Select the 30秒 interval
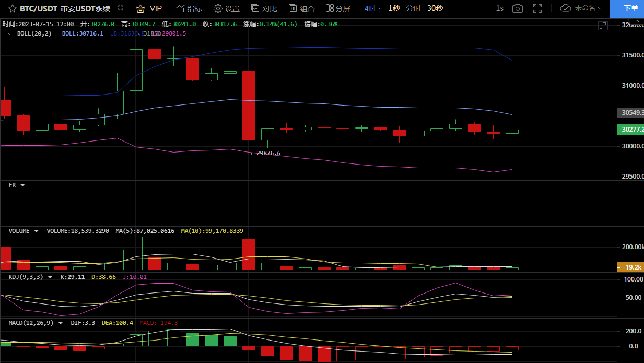This screenshot has width=644, height=363. (435, 8)
